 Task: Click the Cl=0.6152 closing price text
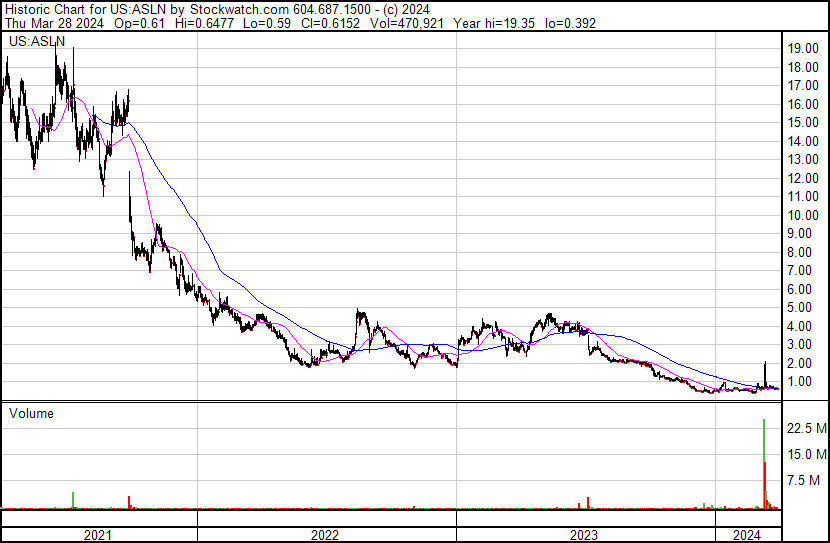pyautogui.click(x=330, y=23)
